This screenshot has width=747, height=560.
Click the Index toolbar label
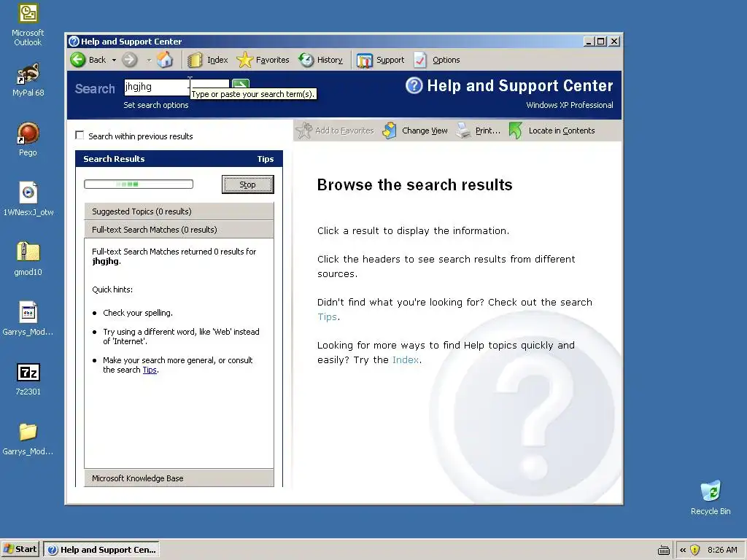[217, 60]
